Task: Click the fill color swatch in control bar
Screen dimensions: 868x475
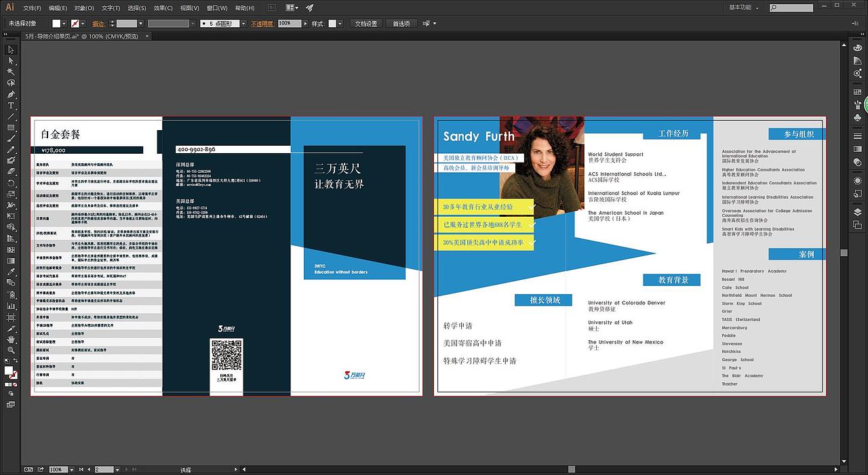Action: click(x=57, y=23)
